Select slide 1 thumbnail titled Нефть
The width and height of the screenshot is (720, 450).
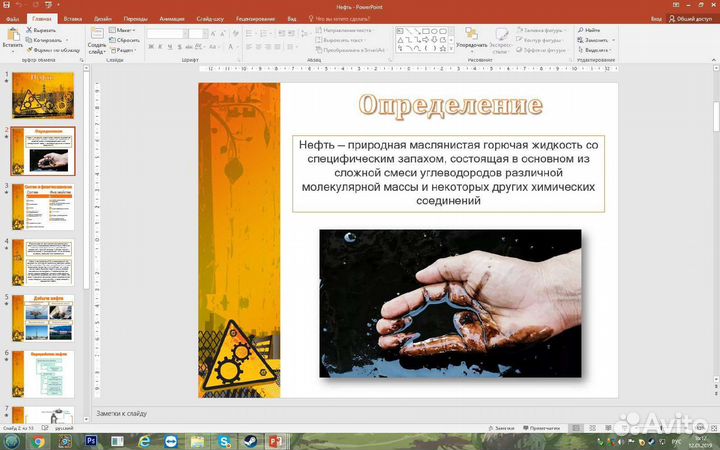[x=43, y=96]
